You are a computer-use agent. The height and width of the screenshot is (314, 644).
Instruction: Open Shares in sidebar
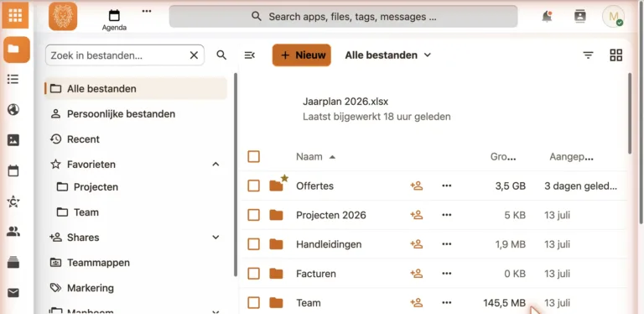(83, 237)
